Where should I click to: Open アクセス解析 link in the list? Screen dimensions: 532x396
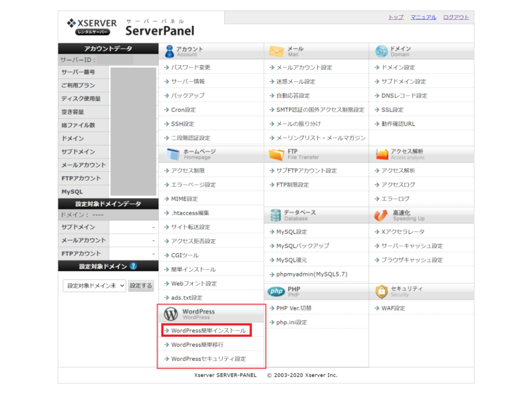[x=398, y=171]
